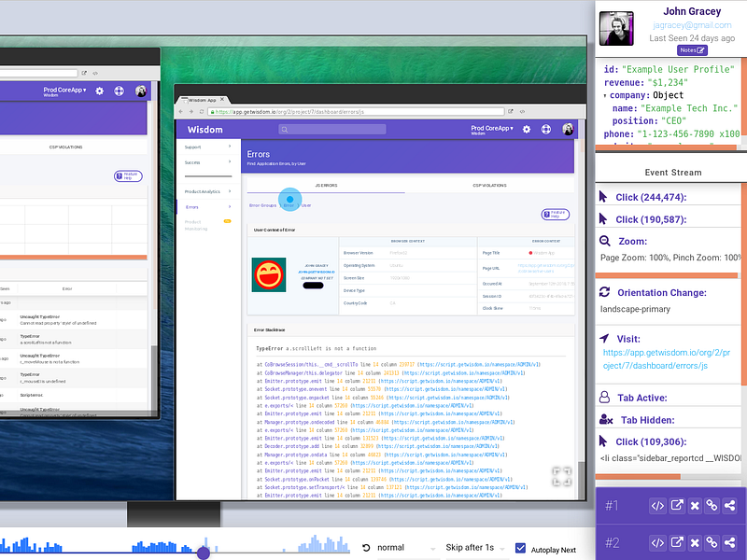Click the laughing emoji user avatar

coord(269,274)
